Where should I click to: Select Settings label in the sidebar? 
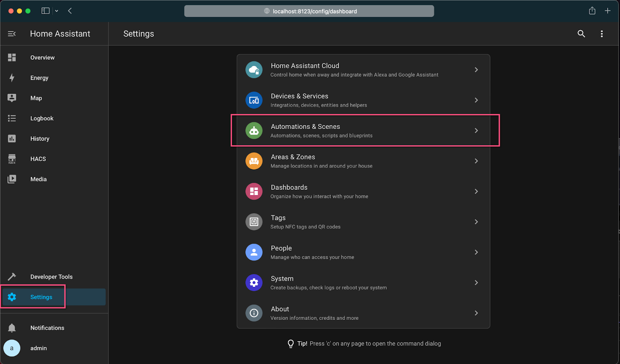[41, 297]
